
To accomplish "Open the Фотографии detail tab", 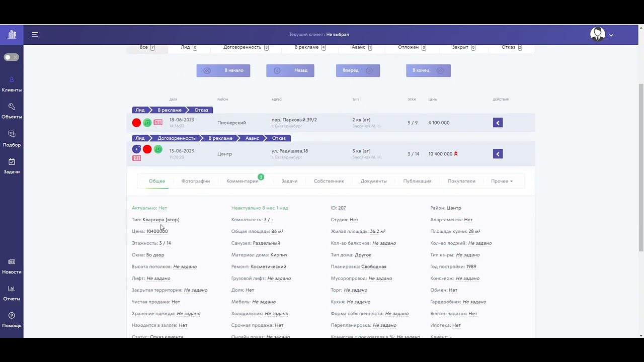I will pyautogui.click(x=196, y=181).
